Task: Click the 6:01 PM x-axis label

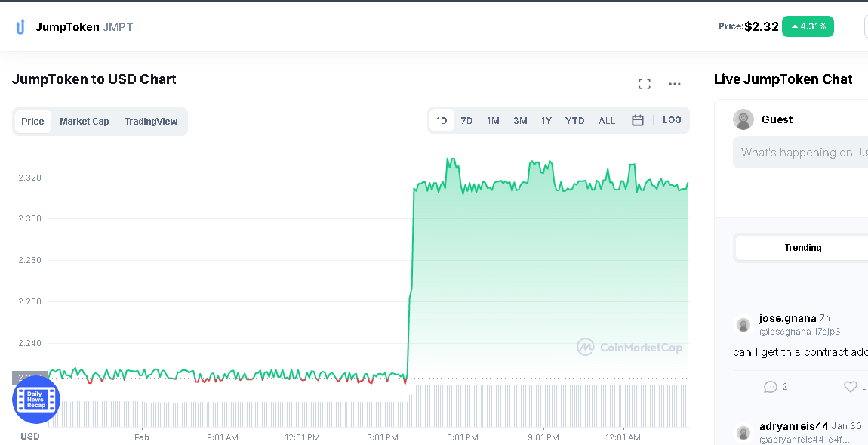Action: (463, 437)
